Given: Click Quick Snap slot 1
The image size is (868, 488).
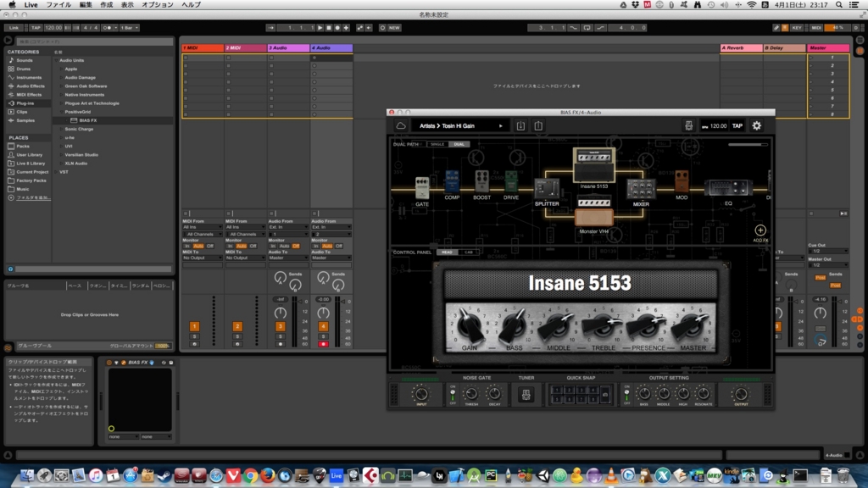Looking at the screenshot, I should tap(557, 390).
